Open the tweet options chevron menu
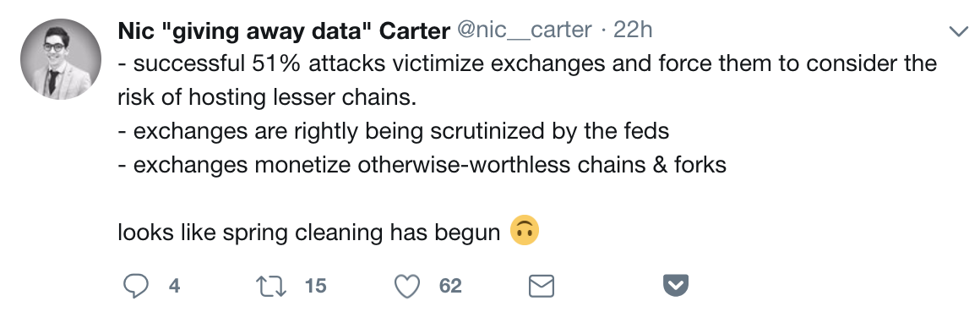 pyautogui.click(x=958, y=32)
